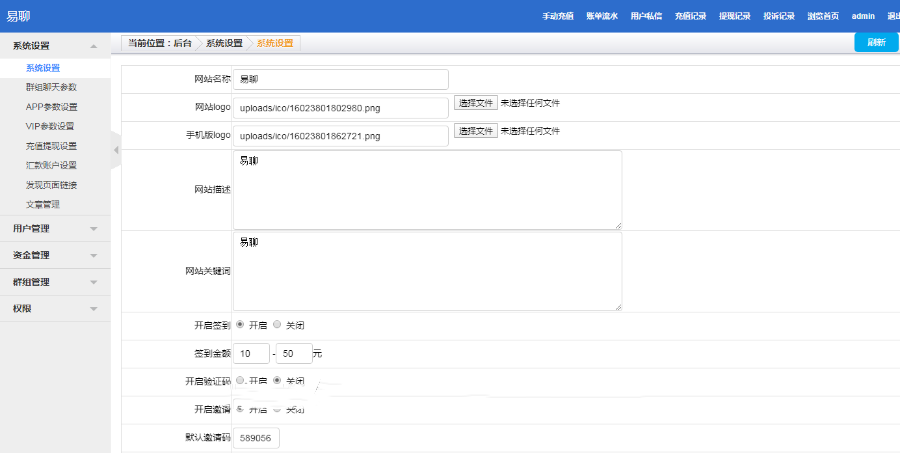Select 开启 for 开启验证码
900x453 pixels.
tap(240, 380)
